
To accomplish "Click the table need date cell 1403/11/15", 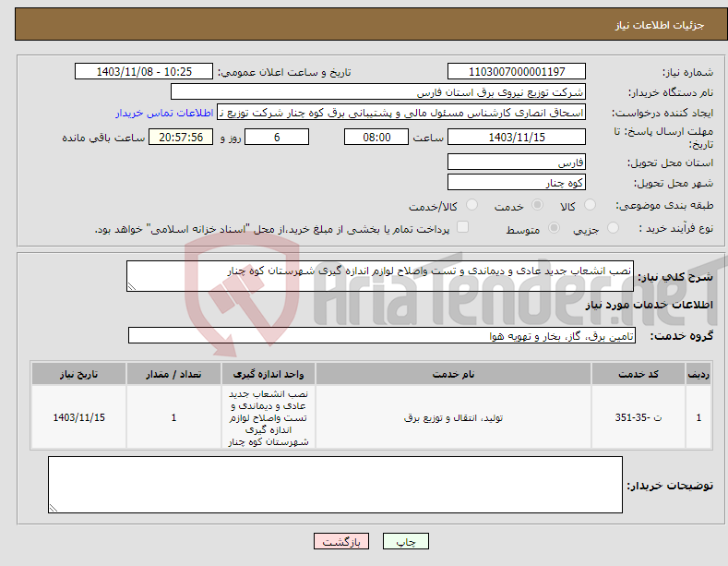I will (79, 417).
